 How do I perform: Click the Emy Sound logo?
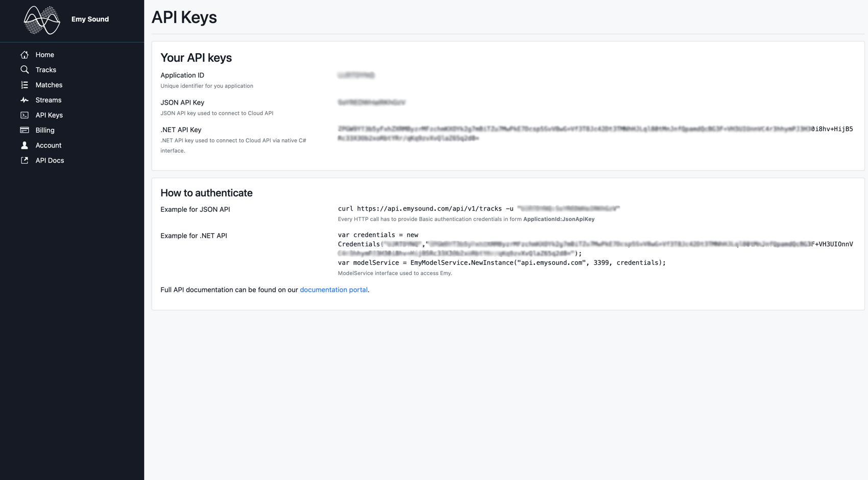click(x=42, y=19)
